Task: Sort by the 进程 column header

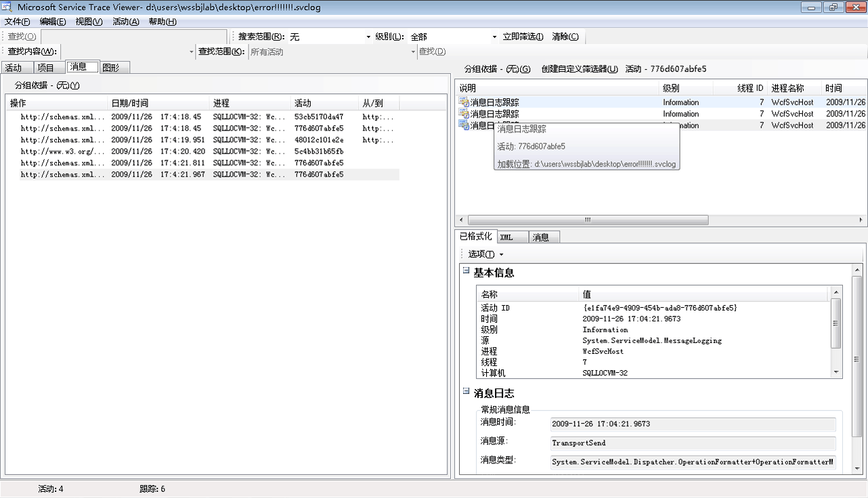Action: 250,103
